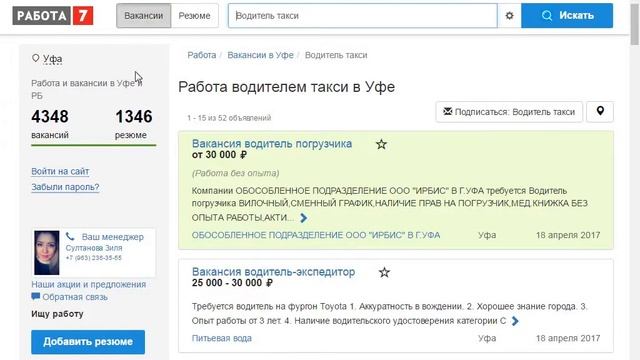
Task: Star the водитель-экспедитор vacancy
Action: (384, 272)
